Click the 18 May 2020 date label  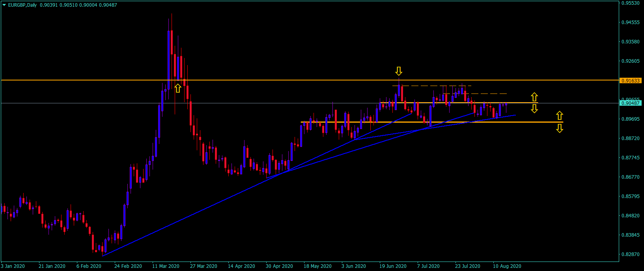(x=317, y=266)
